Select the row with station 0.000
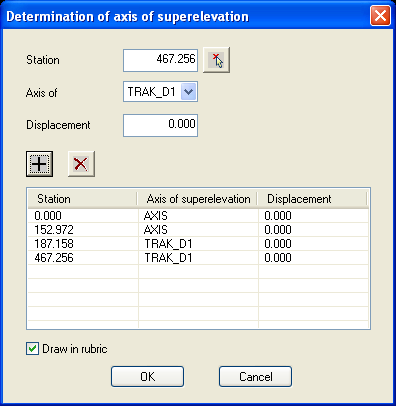Image resolution: width=396 pixels, height=406 pixels. point(198,216)
